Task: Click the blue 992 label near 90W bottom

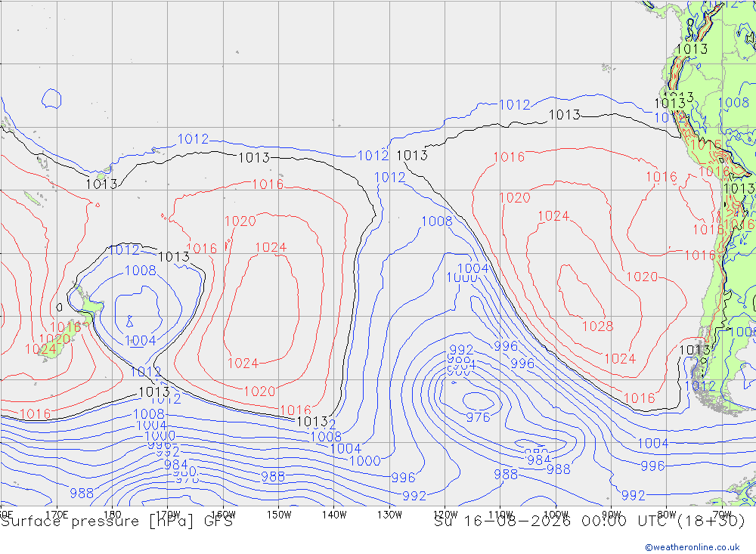Action: click(633, 495)
